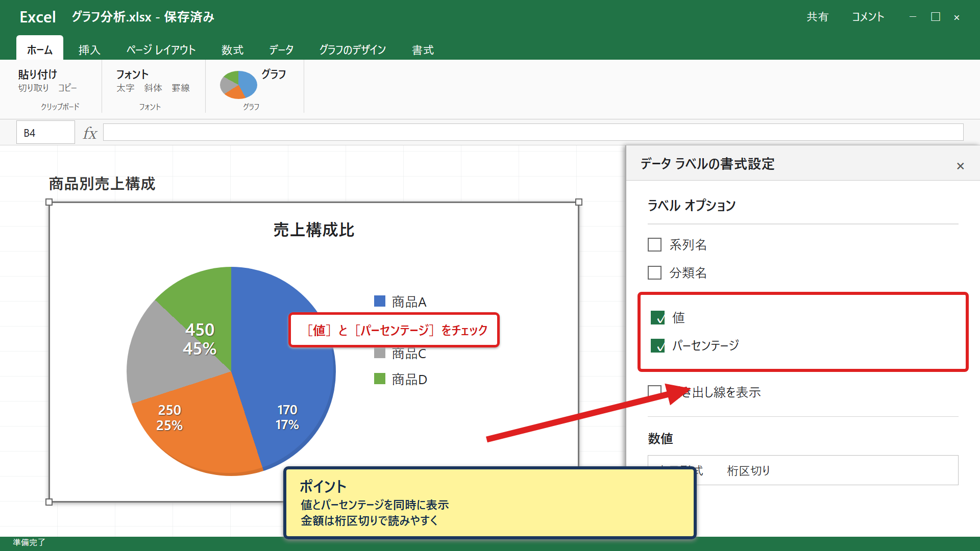This screenshot has height=551, width=980.
Task: Enable the 分類名 checkbox
Action: point(654,272)
